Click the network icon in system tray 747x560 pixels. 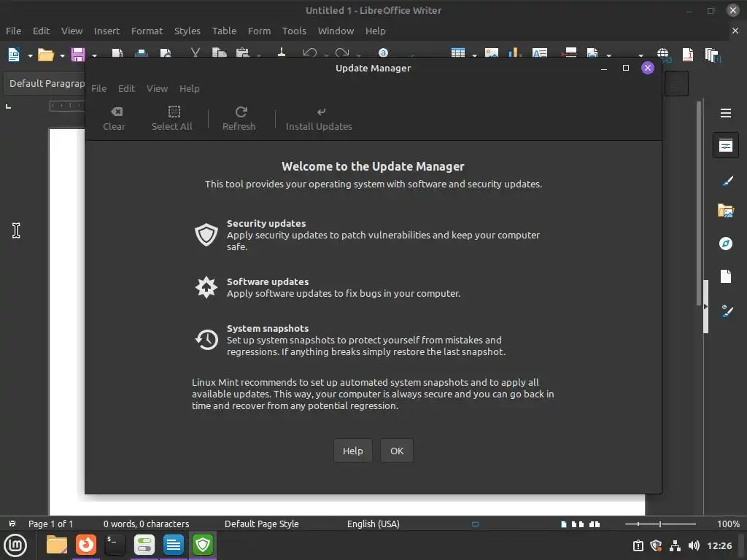pos(675,545)
